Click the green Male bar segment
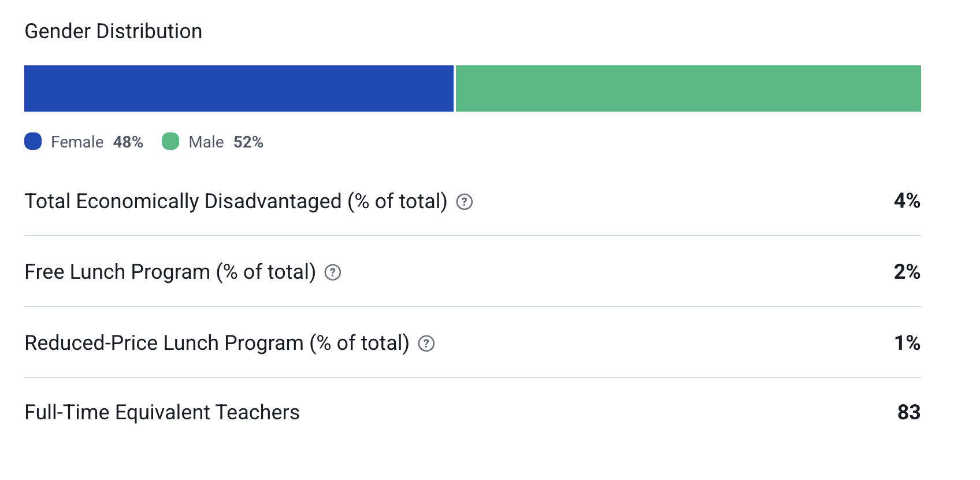This screenshot has width=980, height=480. 688,88
